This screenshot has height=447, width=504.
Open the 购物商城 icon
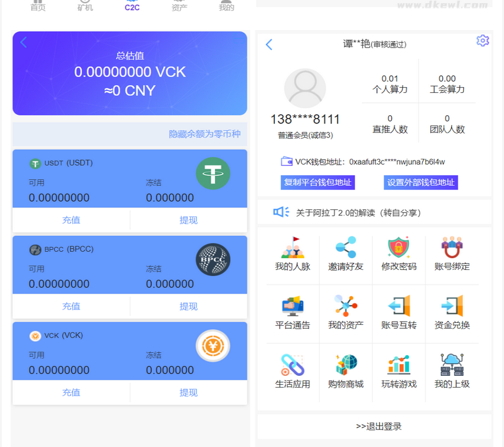pyautogui.click(x=346, y=365)
